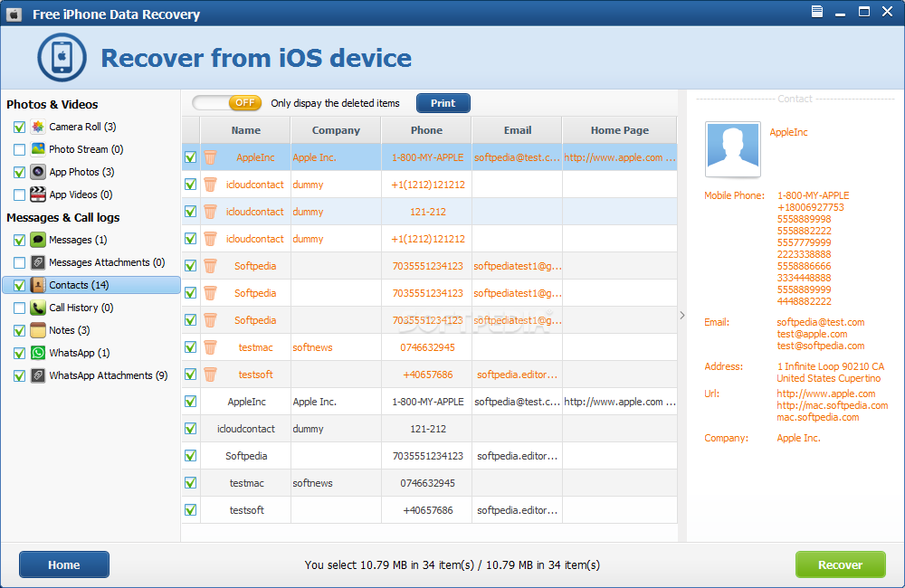This screenshot has width=905, height=588.
Task: Open WhatsApp (1) category
Action: (80, 353)
